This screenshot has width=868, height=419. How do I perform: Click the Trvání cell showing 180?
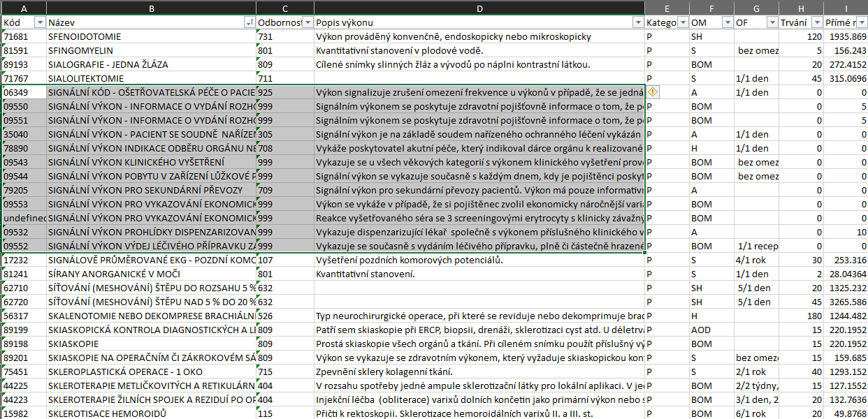click(802, 316)
